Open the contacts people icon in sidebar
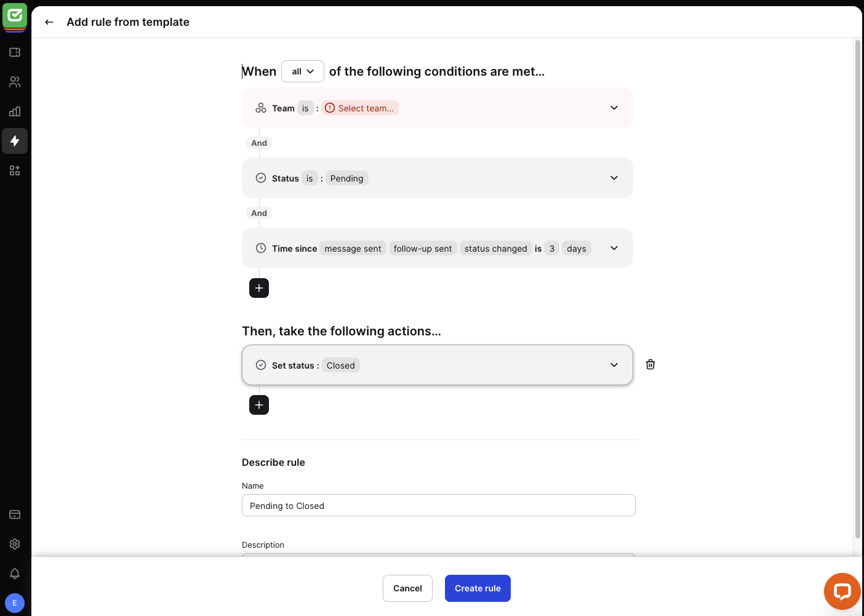 (x=15, y=82)
